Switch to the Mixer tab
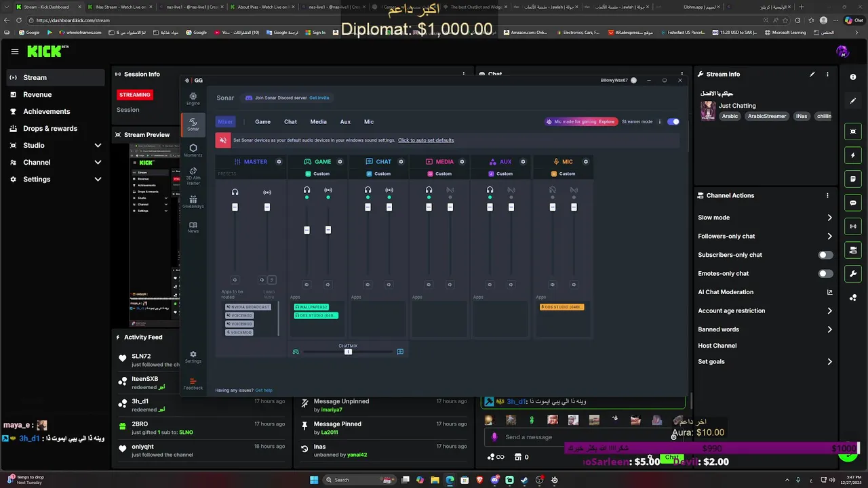The width and height of the screenshot is (868, 488). pyautogui.click(x=225, y=122)
